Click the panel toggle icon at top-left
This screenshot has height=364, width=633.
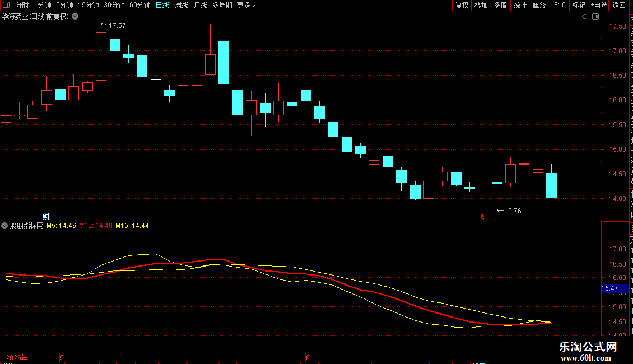tap(6, 5)
